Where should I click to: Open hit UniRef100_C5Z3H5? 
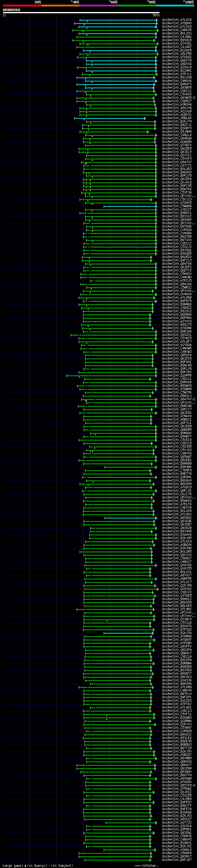pos(177,446)
